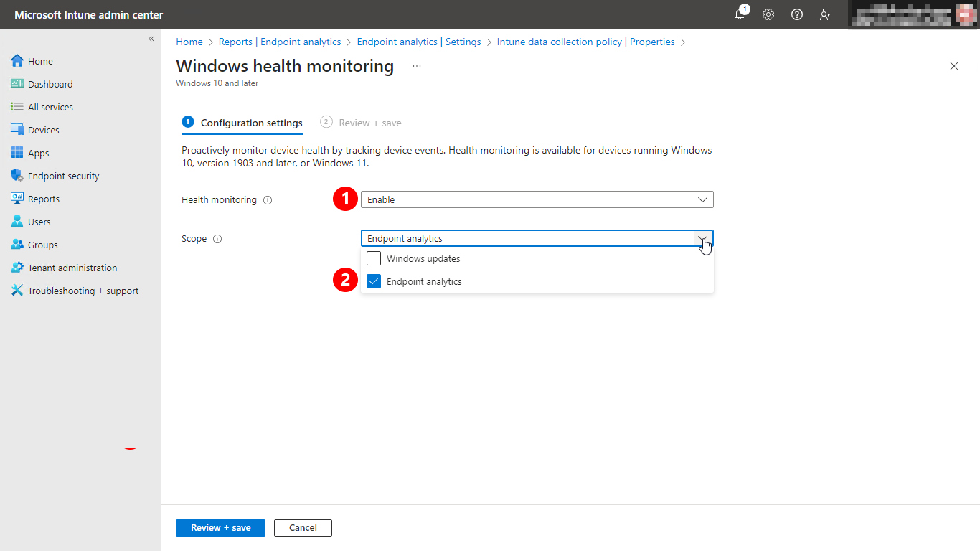This screenshot has height=551, width=980.
Task: Open the notifications bell icon
Action: (x=740, y=14)
